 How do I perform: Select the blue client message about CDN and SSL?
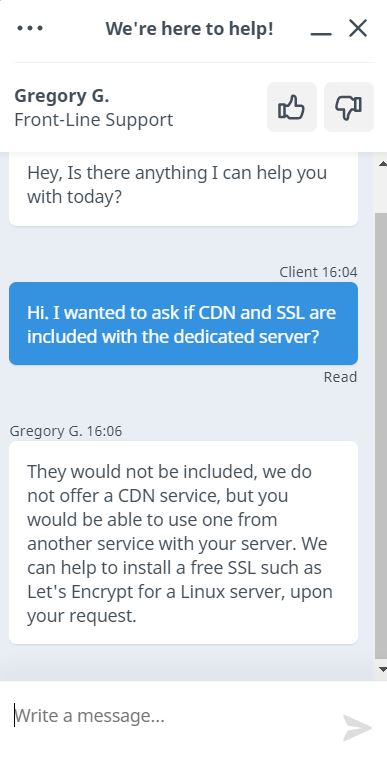184,324
